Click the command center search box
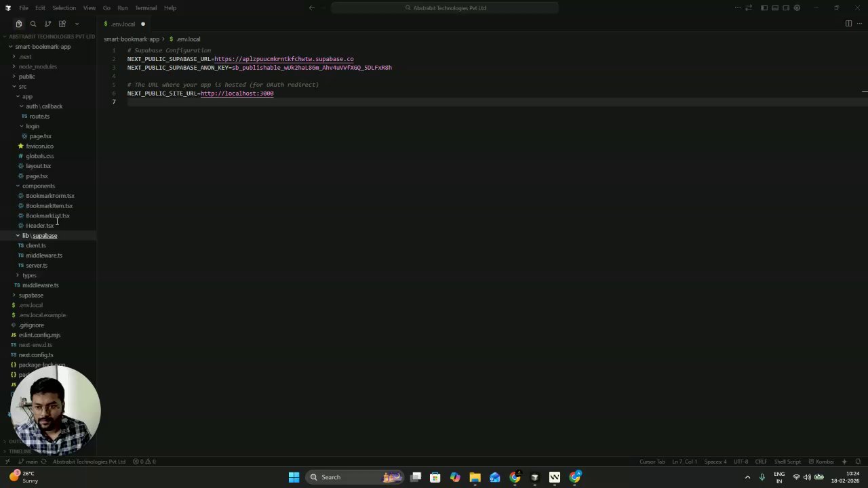 pos(445,8)
